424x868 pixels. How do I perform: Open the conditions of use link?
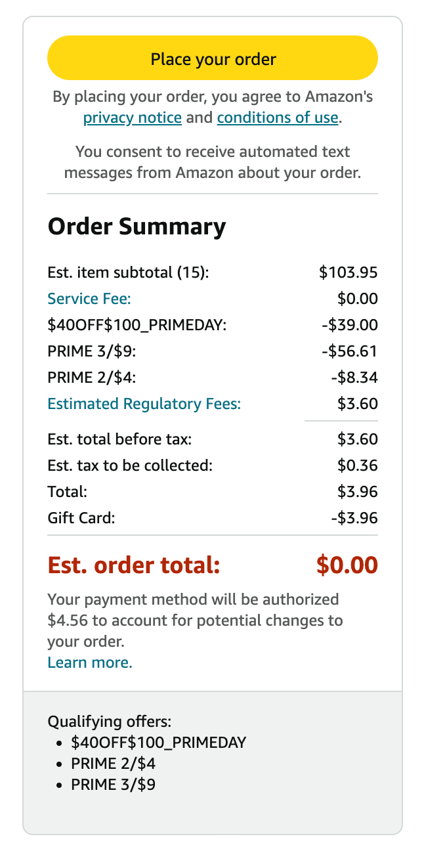click(277, 118)
